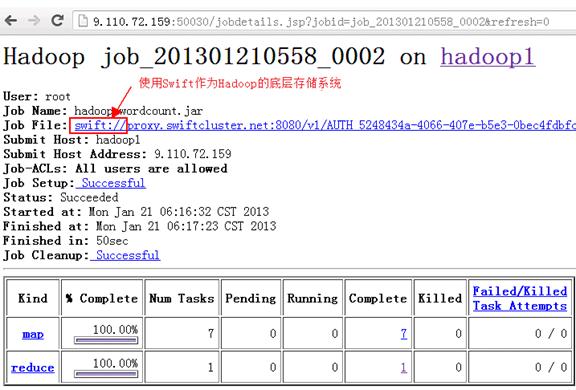576x390 pixels.
Task: Open the reduce task kind link
Action: [x=33, y=368]
